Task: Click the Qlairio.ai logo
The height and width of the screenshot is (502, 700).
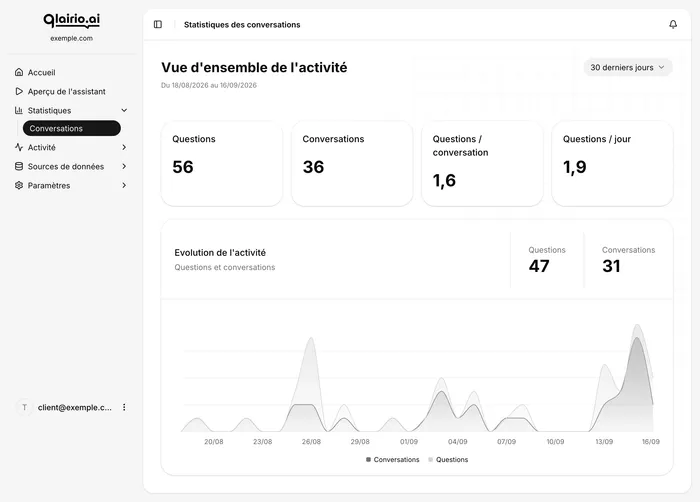Action: (71, 21)
